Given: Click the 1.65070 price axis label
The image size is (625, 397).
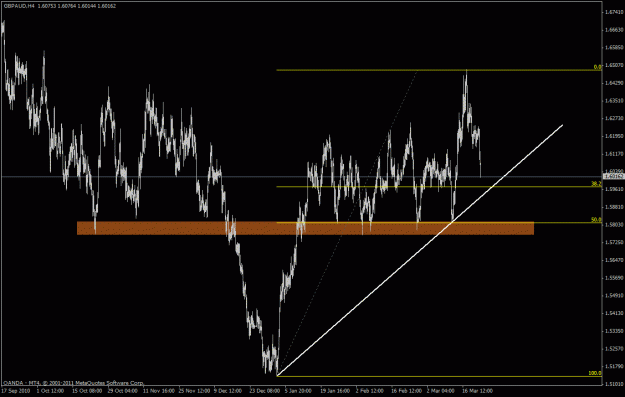Looking at the screenshot, I should point(614,65).
